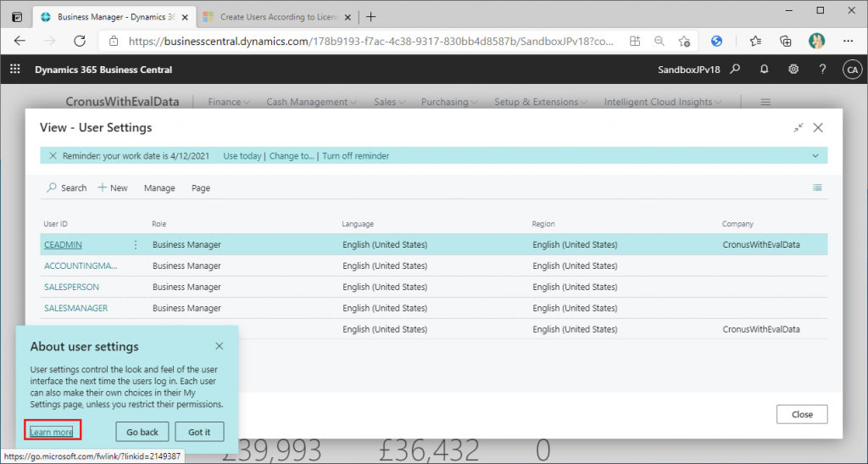The image size is (868, 464).
Task: Open the Page menu
Action: point(201,188)
